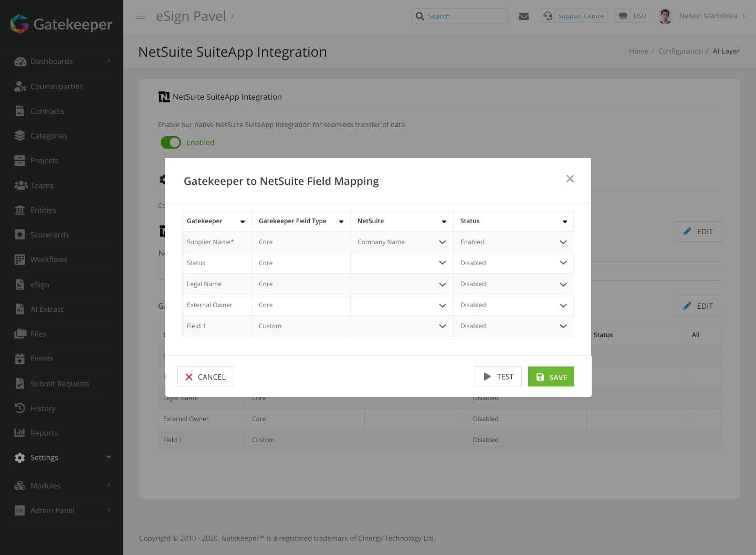The image size is (756, 555).
Task: Click the Test button
Action: 498,376
